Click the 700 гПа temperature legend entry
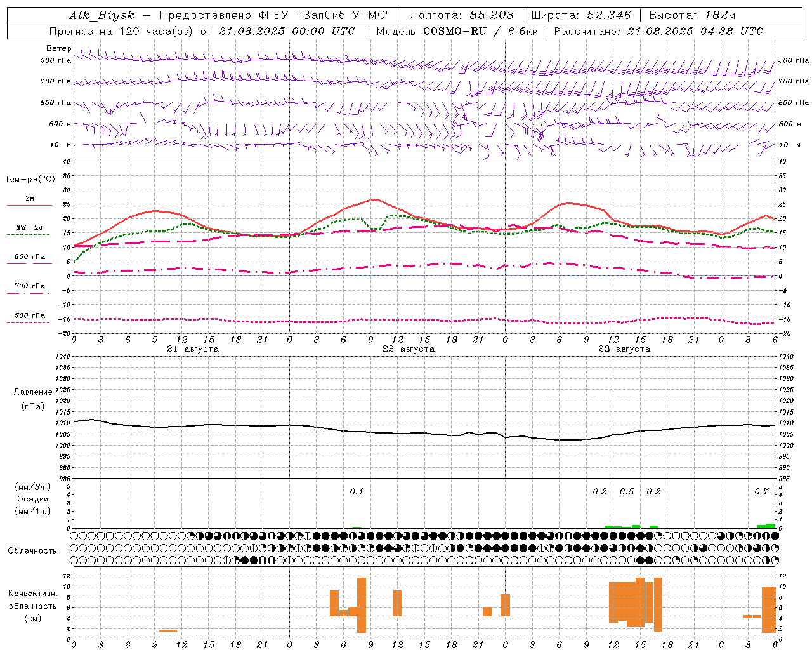 (x=30, y=286)
